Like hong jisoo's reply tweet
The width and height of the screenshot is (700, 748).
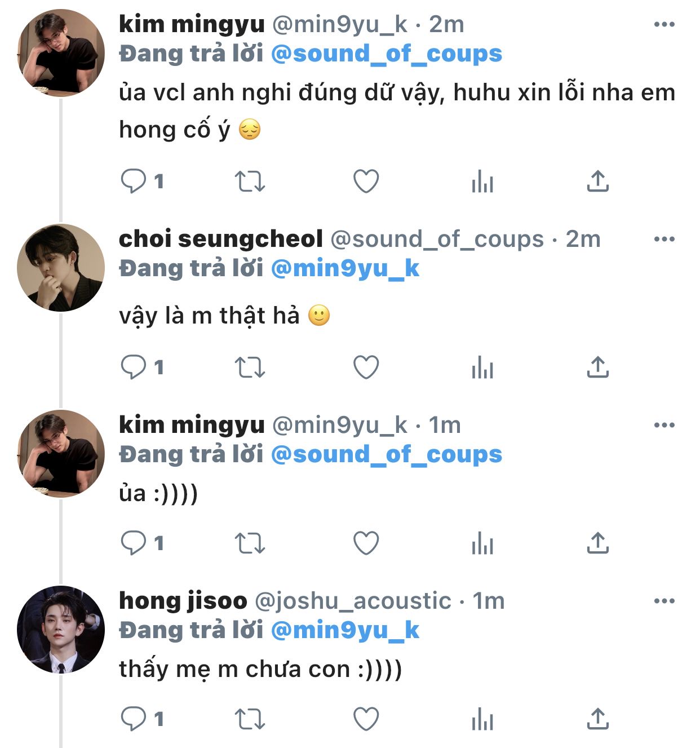366,719
